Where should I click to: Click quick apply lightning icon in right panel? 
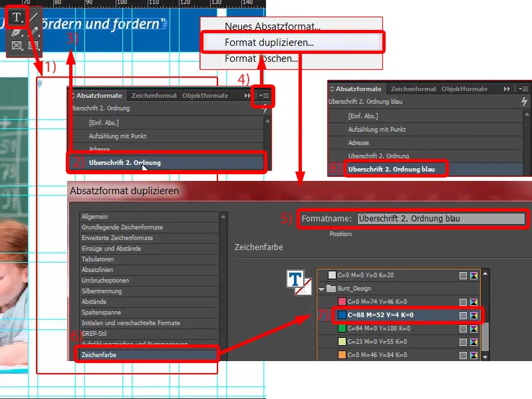click(x=524, y=101)
